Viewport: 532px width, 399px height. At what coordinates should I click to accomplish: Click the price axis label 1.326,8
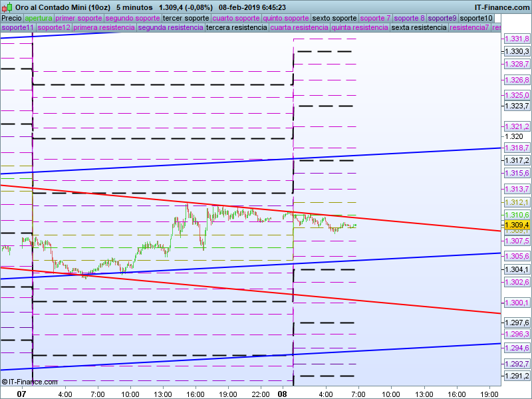(517, 80)
